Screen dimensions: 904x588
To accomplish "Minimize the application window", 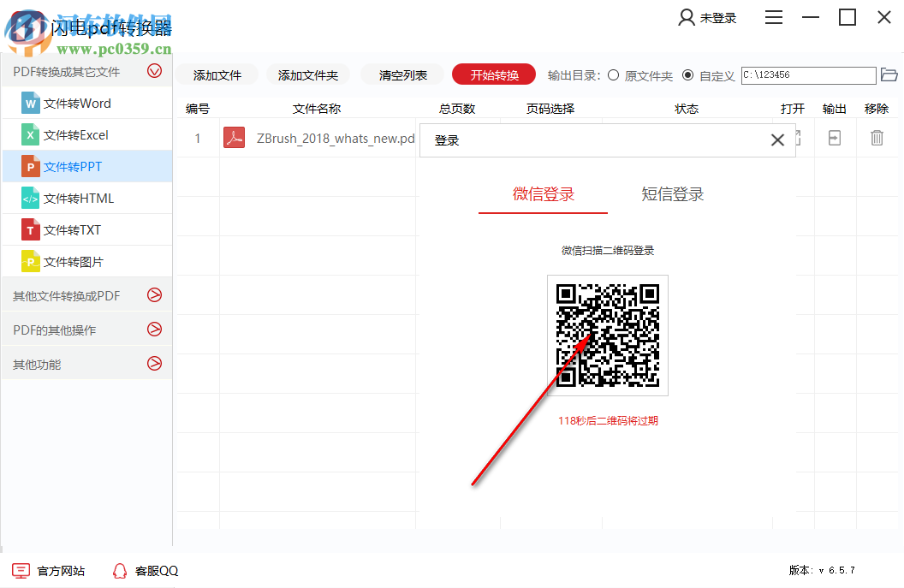I will click(811, 18).
